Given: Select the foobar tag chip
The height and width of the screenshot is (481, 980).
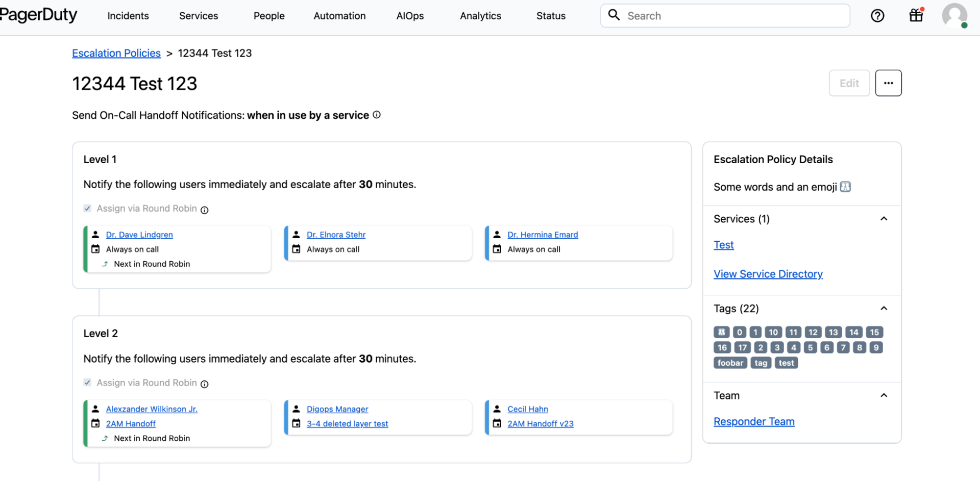Looking at the screenshot, I should [730, 363].
